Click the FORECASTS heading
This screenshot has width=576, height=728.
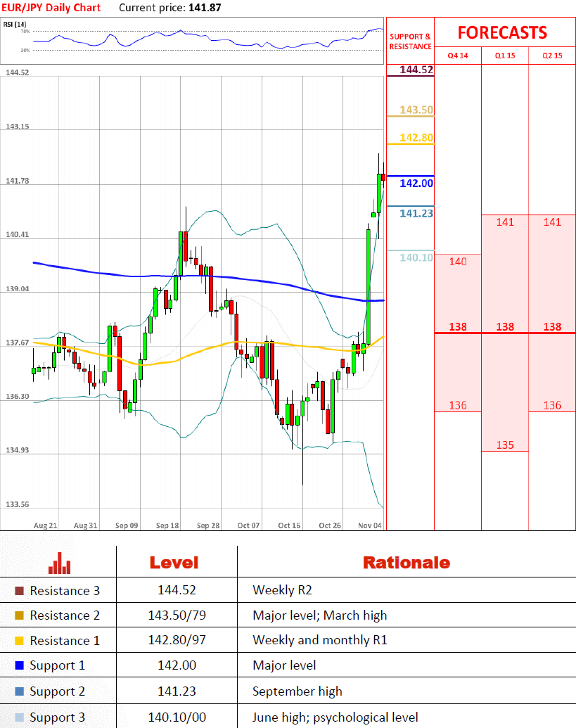coord(502,32)
